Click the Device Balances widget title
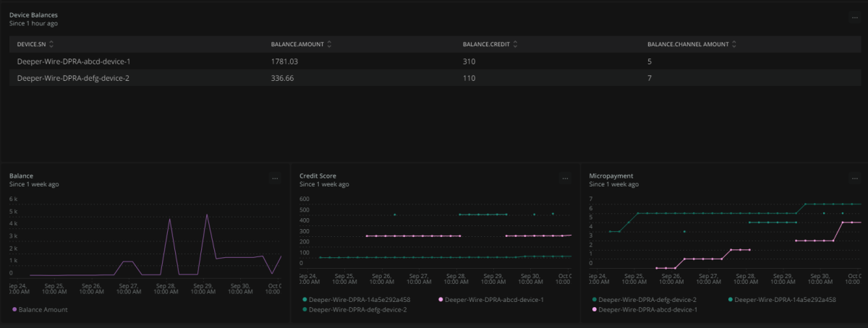The height and width of the screenshot is (328, 868). (33, 14)
